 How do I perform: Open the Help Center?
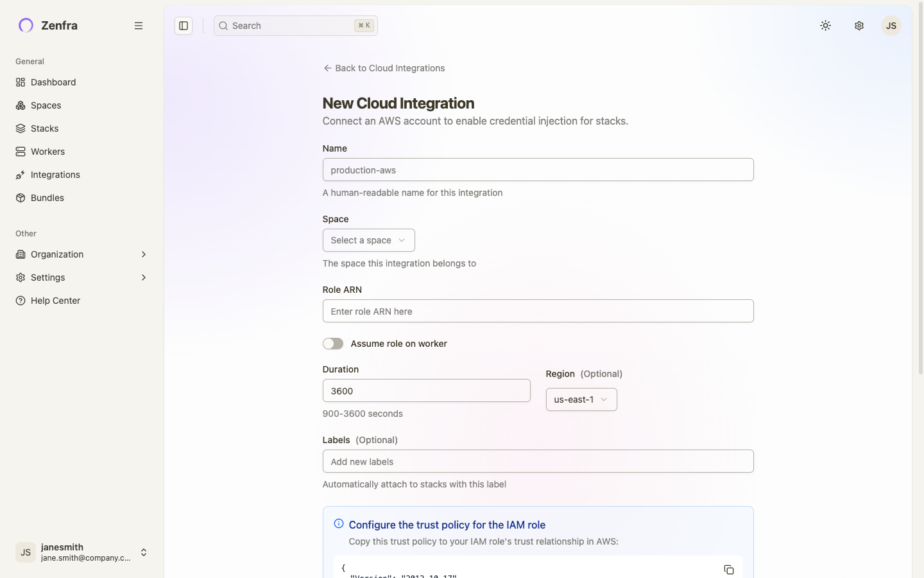pos(55,301)
